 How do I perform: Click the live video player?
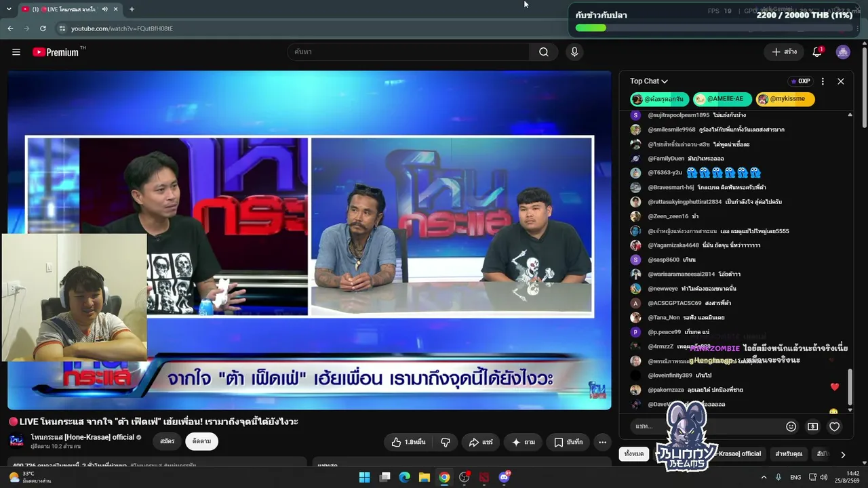309,240
